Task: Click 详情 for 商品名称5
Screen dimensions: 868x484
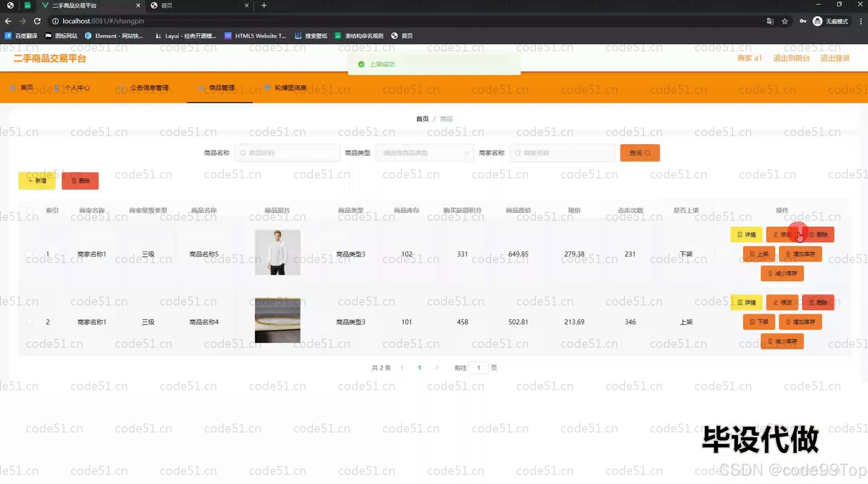Action: click(746, 235)
